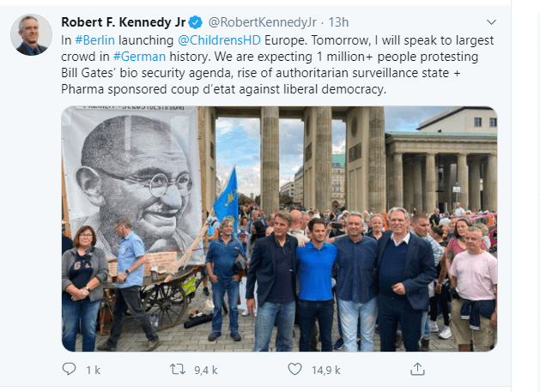
Task: Expand the tweet options chevron
Action: pyautogui.click(x=491, y=22)
